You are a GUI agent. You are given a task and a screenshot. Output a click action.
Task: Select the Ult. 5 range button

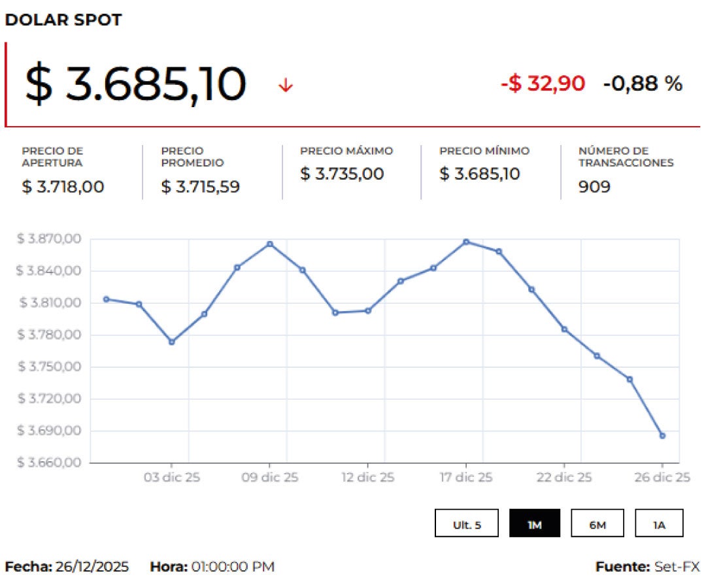467,523
